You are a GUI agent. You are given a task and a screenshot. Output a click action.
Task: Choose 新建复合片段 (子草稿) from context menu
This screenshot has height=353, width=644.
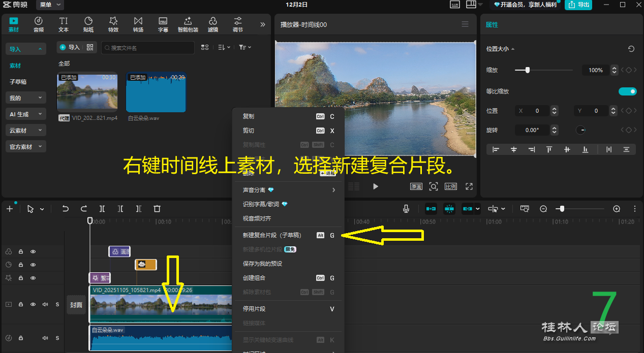272,235
